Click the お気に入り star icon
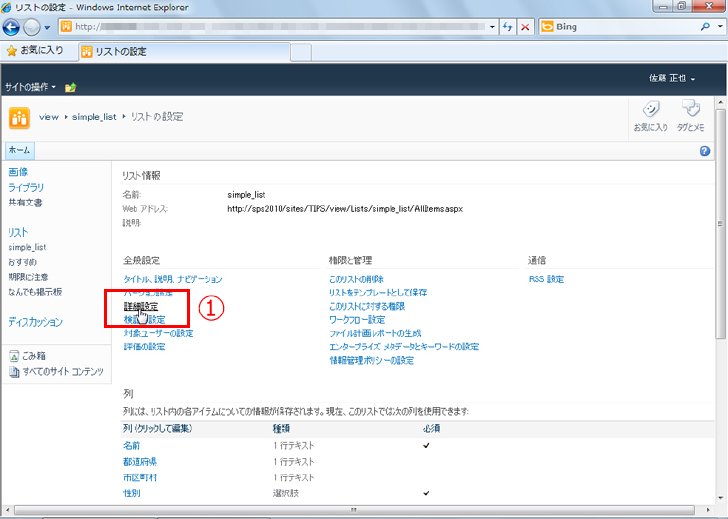The height and width of the screenshot is (519, 728). 12,51
